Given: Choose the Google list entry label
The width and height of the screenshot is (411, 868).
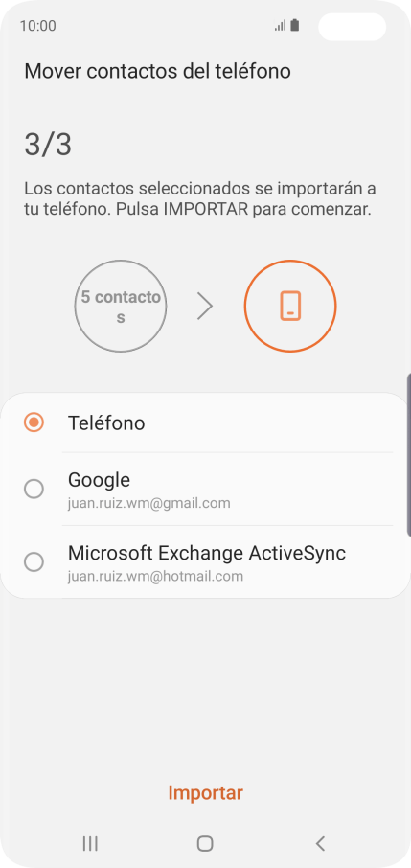Looking at the screenshot, I should (x=99, y=479).
